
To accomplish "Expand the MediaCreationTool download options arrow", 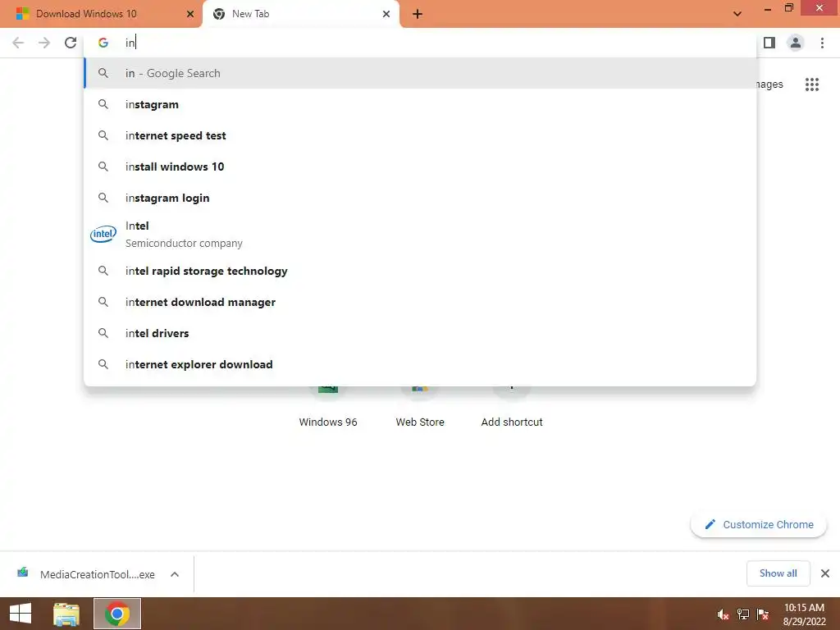I will [175, 574].
